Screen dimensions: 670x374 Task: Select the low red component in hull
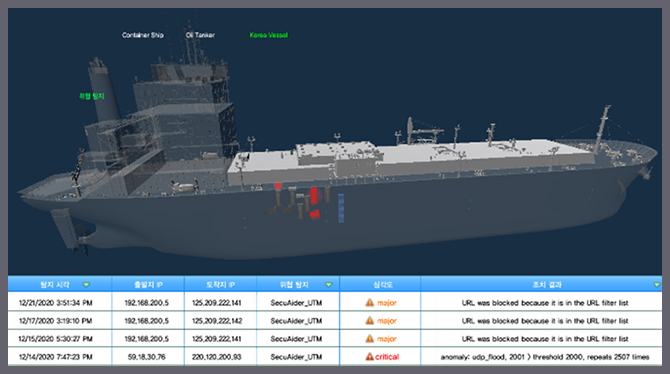click(x=315, y=214)
